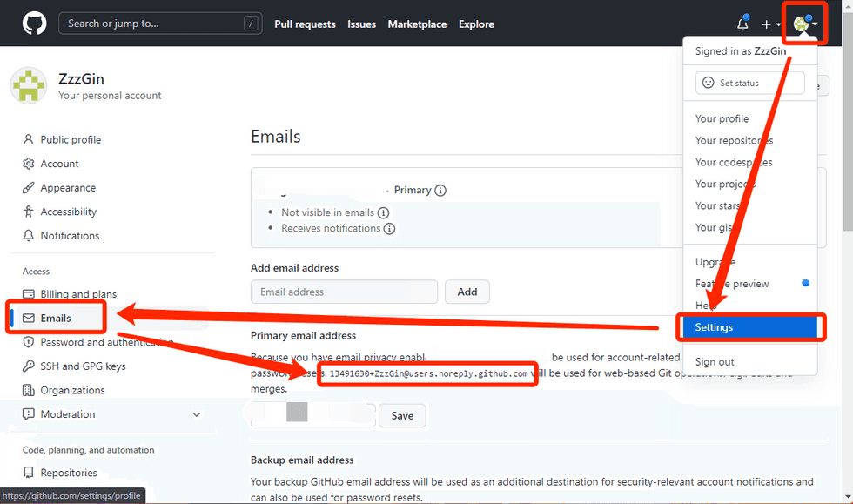Viewport: 853px width, 504px height.
Task: Go to Marketplace in the top navigation
Action: pos(417,24)
